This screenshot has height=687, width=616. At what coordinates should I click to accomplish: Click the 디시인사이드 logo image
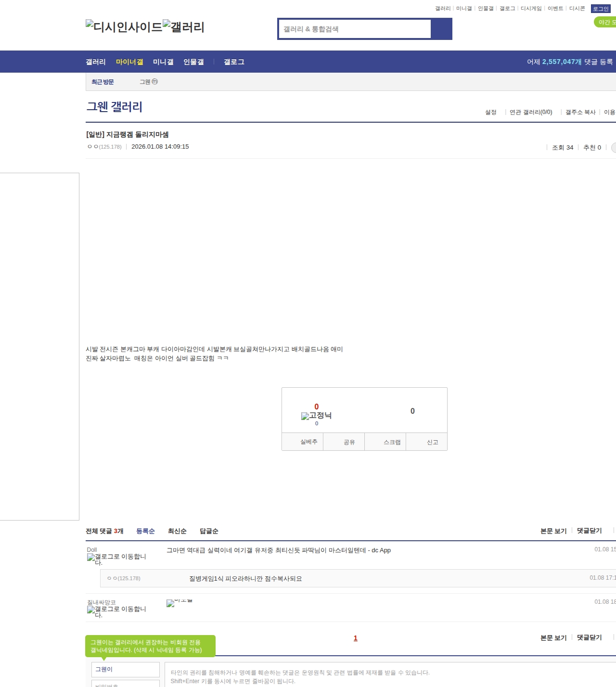pyautogui.click(x=124, y=27)
